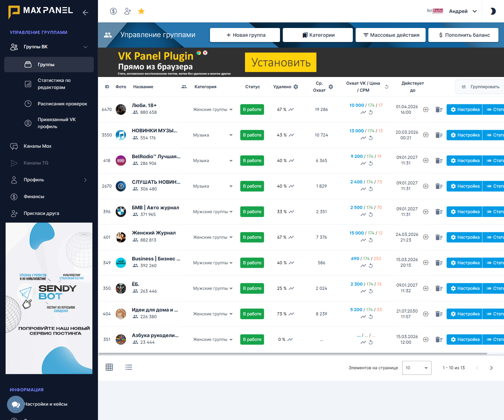Click the yellow Установить plugin button
The image size is (504, 420).
click(281, 62)
